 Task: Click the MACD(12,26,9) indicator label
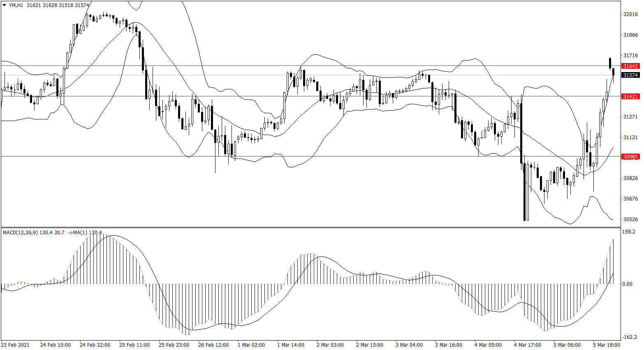(20, 233)
